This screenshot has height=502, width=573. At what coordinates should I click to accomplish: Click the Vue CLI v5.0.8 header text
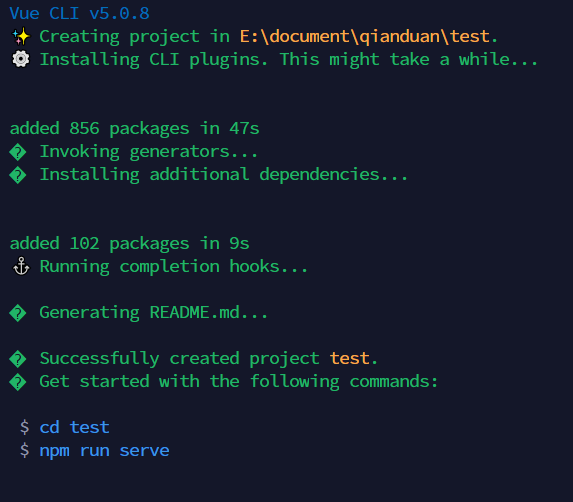[80, 14]
